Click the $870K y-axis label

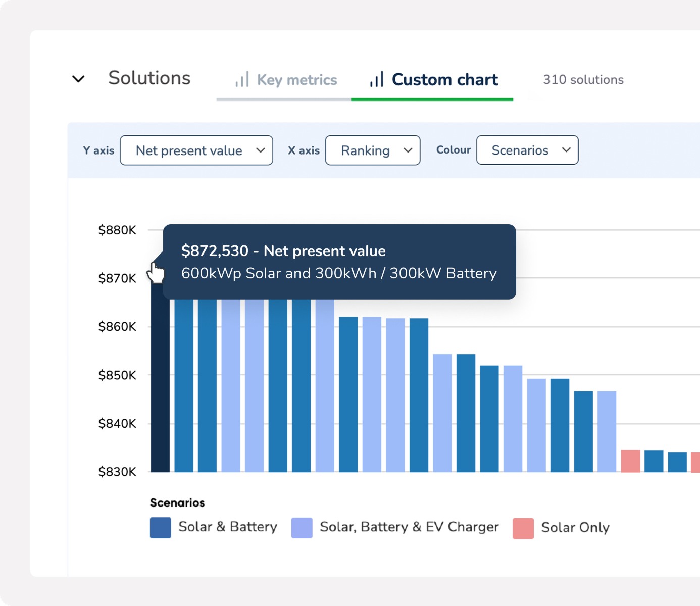pos(117,278)
